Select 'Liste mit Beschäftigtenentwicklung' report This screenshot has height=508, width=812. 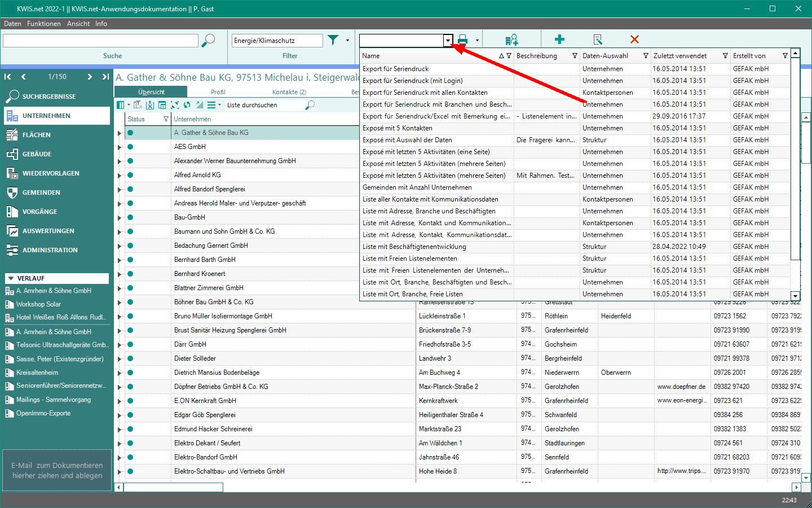pyautogui.click(x=414, y=247)
